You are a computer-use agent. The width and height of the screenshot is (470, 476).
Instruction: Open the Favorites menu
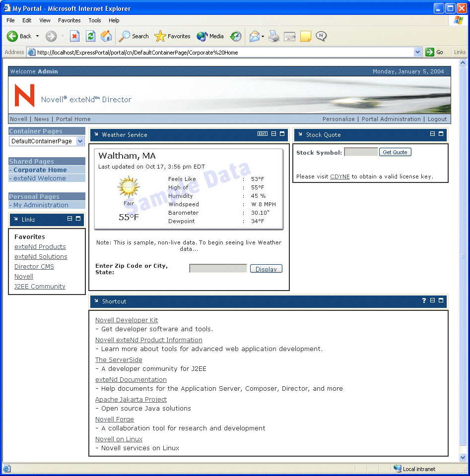click(69, 20)
